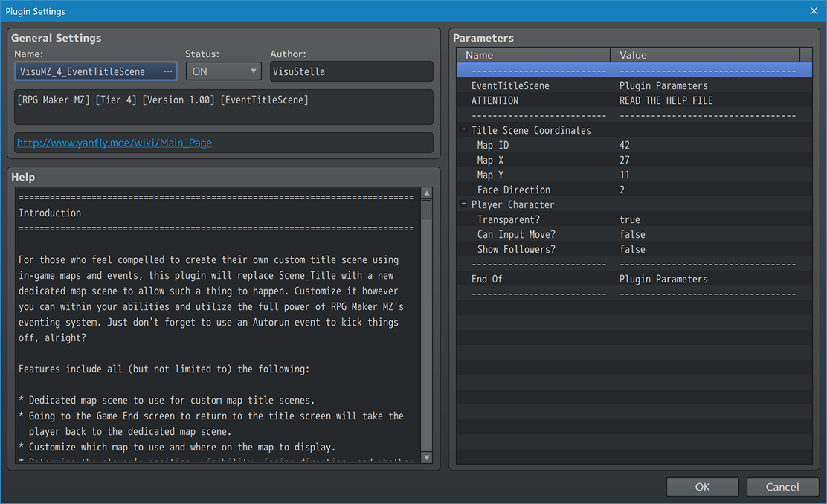The image size is (827, 504).
Task: Select the Map ID parameter row
Action: (634, 145)
